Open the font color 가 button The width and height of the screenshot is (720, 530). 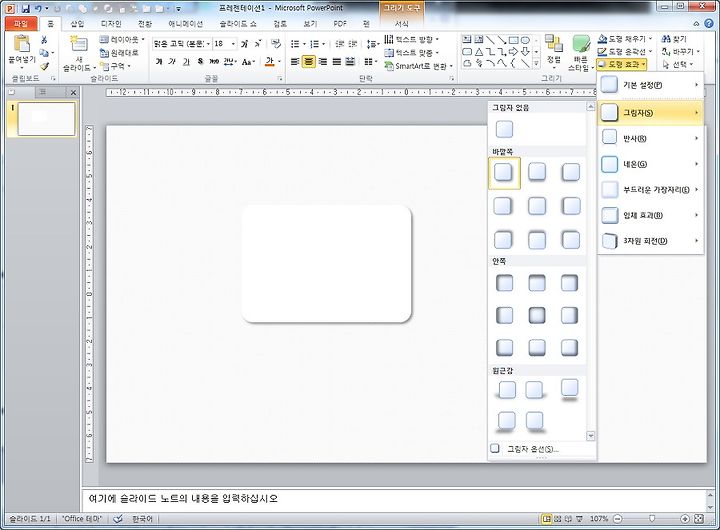click(x=270, y=62)
